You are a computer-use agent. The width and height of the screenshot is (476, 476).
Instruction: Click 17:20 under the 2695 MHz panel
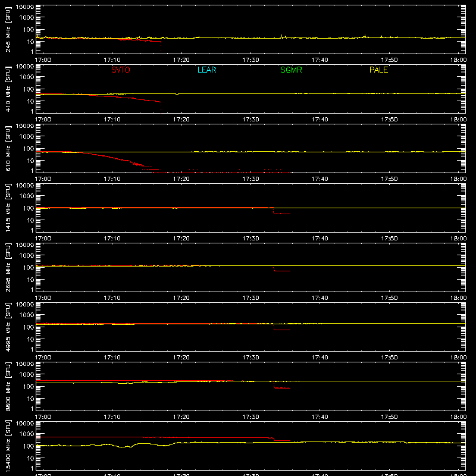coord(181,298)
